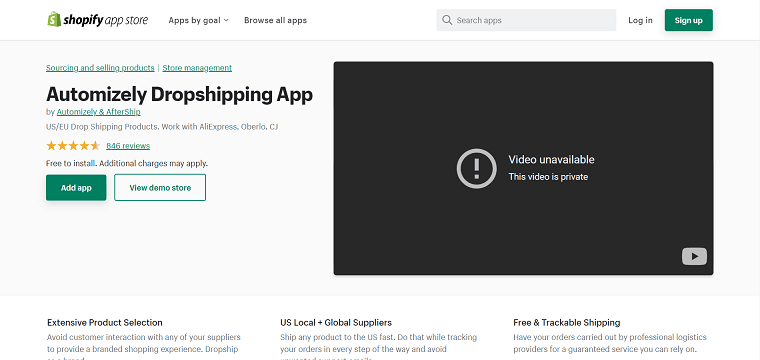Click the 'shopify app store' wordmark
This screenshot has width=760, height=360.
[x=105, y=20]
